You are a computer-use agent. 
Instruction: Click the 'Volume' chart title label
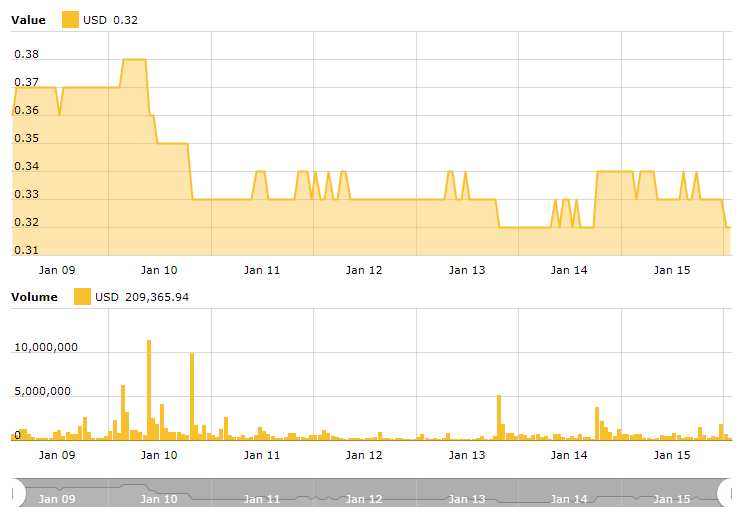[x=34, y=297]
